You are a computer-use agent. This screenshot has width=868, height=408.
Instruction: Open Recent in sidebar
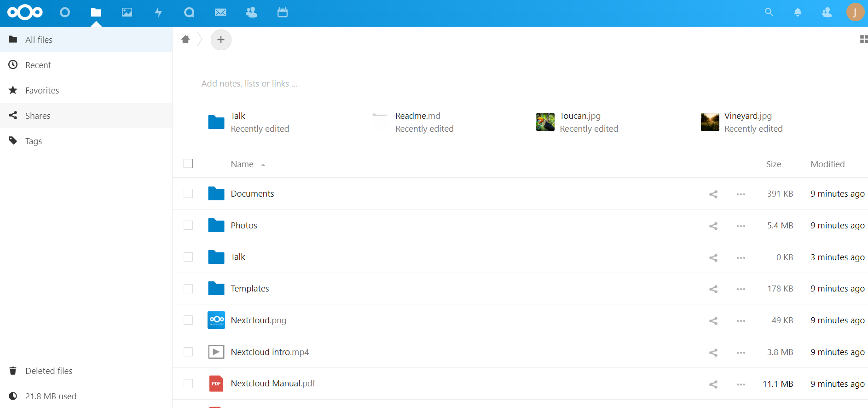click(86, 65)
